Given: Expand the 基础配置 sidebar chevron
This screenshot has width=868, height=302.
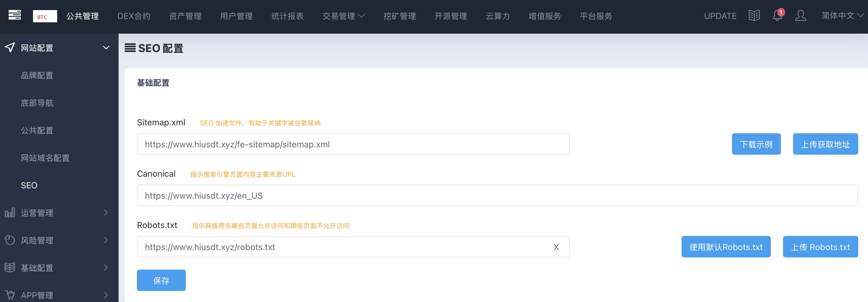Looking at the screenshot, I should click(x=106, y=268).
